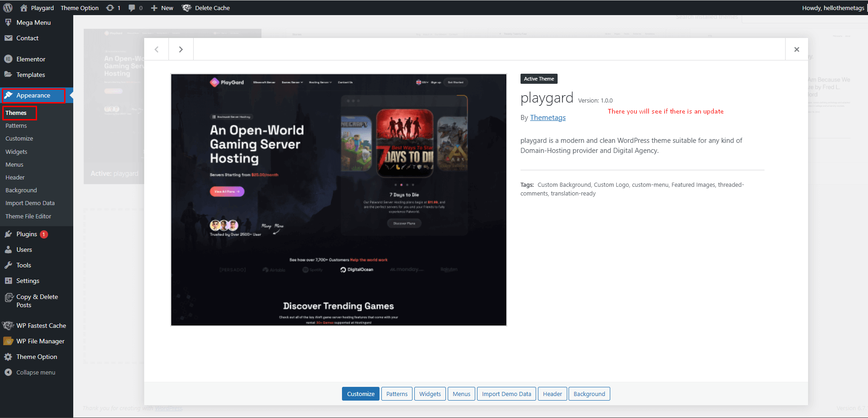Screen dimensions: 868x418
Task: Open the comments bubble icon
Action: point(132,8)
